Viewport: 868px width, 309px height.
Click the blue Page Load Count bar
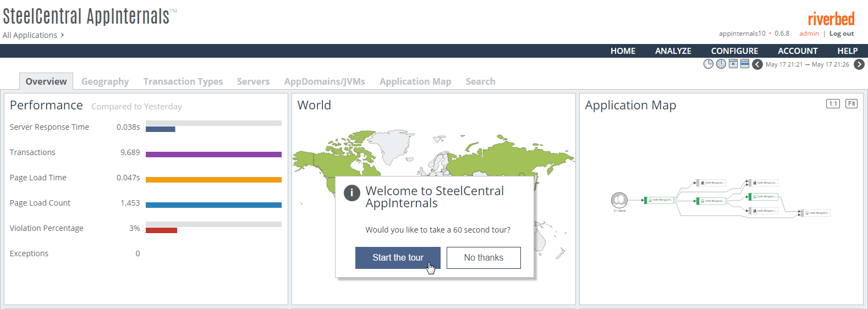coord(213,205)
